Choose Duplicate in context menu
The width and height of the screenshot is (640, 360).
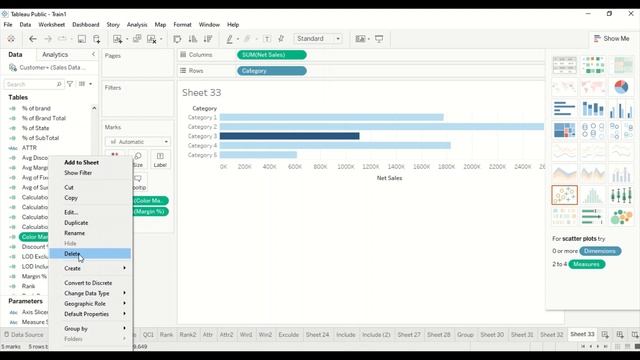90,223
